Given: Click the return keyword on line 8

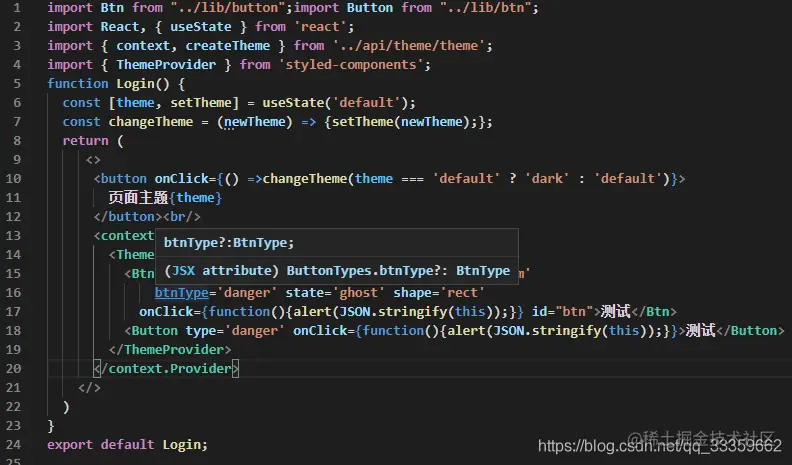Looking at the screenshot, I should (85, 140).
